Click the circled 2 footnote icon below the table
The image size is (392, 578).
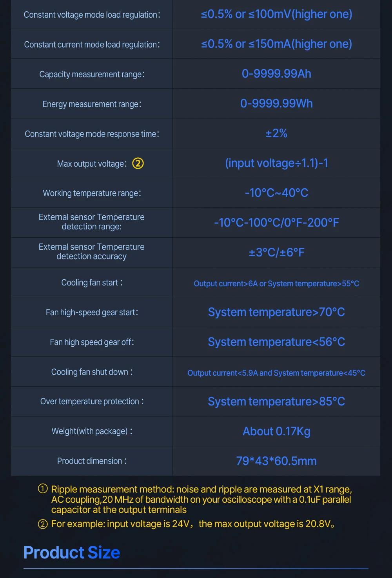[42, 524]
